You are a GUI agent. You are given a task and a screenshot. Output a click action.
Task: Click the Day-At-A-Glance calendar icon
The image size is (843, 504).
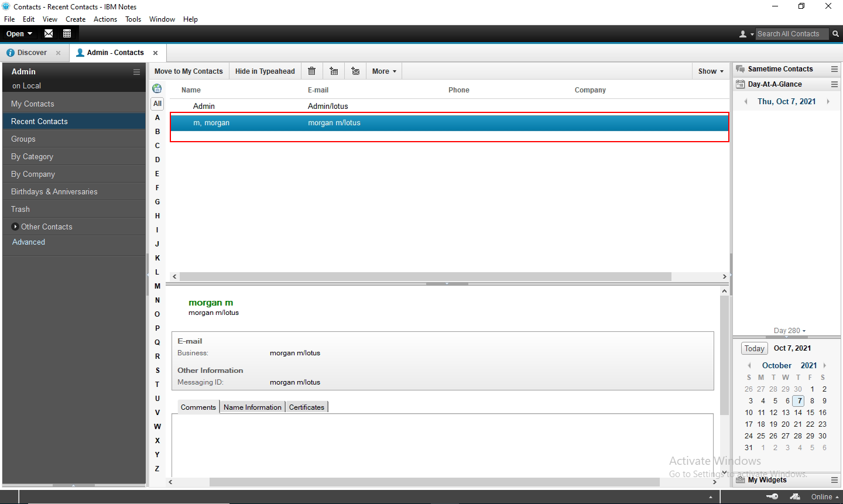740,84
